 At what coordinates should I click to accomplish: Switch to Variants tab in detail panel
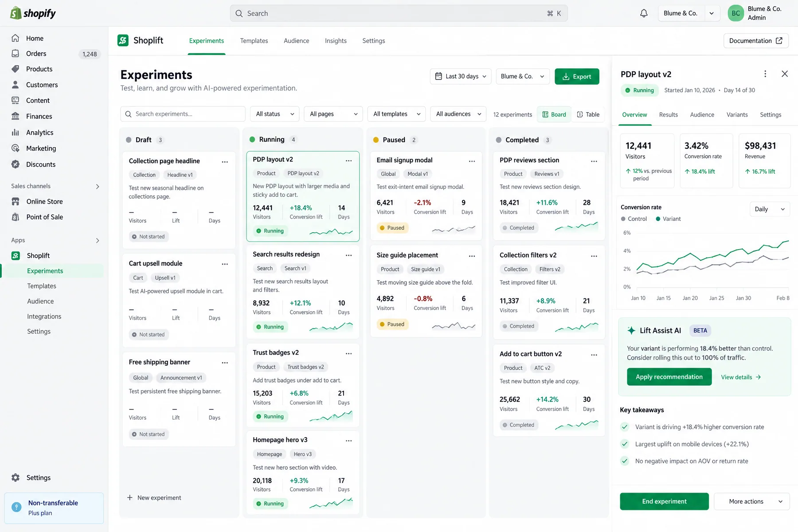[x=737, y=115]
